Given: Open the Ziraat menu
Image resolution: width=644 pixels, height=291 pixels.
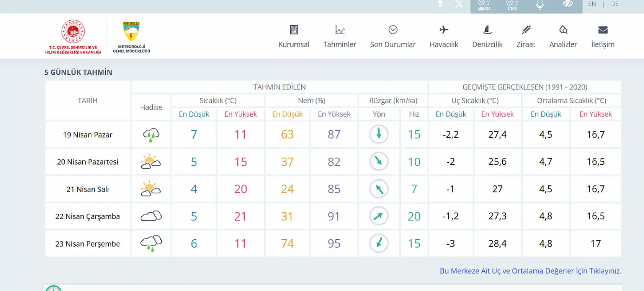Looking at the screenshot, I should (x=526, y=37).
